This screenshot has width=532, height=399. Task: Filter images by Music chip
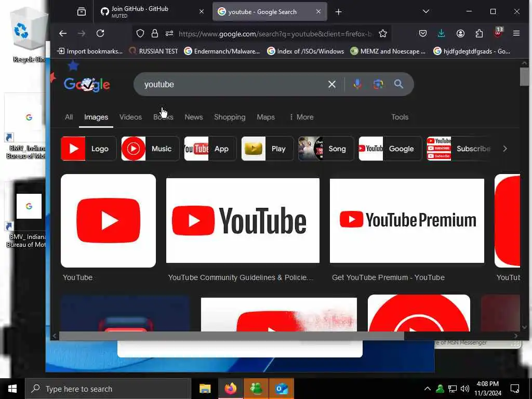(x=150, y=149)
